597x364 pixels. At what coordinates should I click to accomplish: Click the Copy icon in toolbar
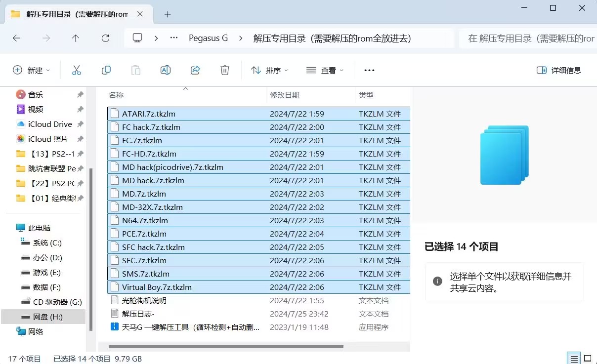[106, 70]
